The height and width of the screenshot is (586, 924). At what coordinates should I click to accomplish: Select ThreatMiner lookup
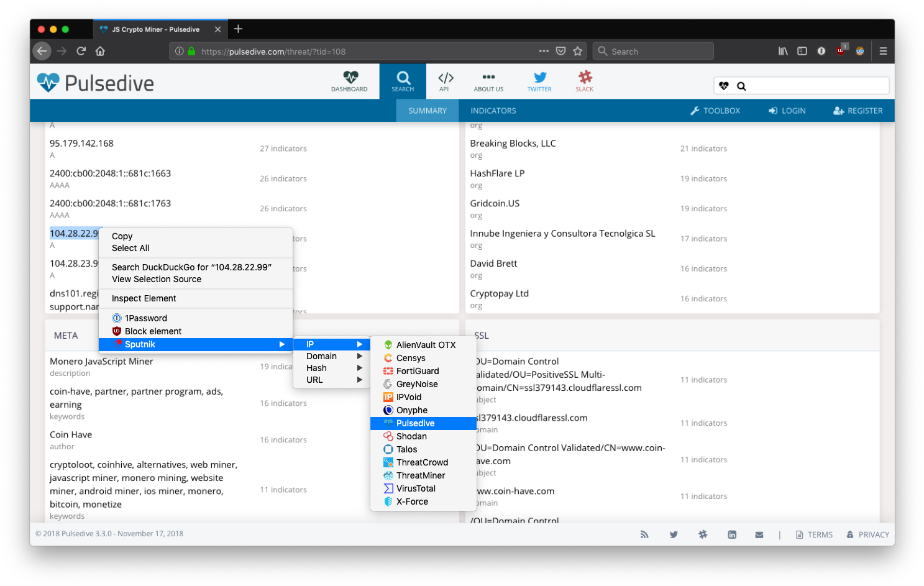point(423,475)
